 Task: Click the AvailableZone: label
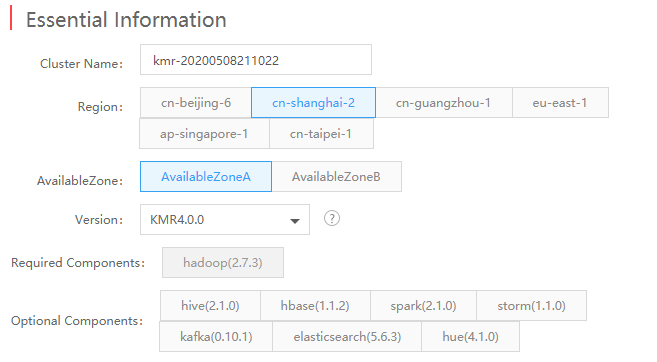pyautogui.click(x=80, y=181)
